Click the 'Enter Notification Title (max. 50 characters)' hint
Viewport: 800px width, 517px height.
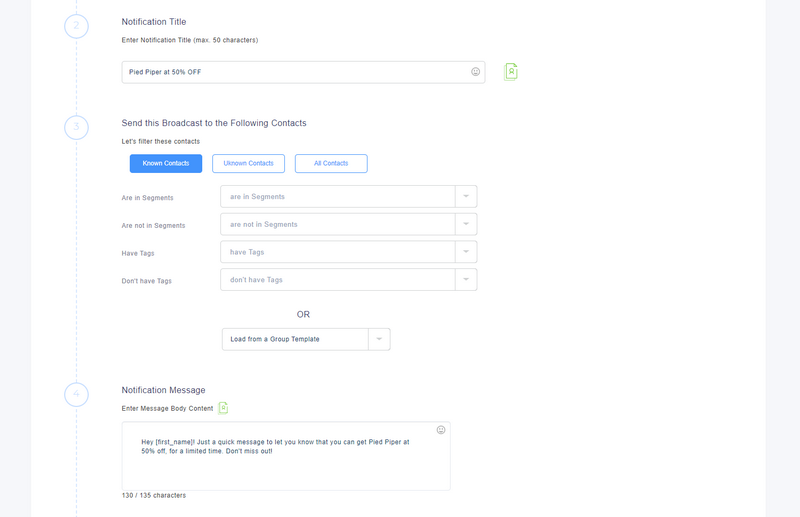coord(190,40)
